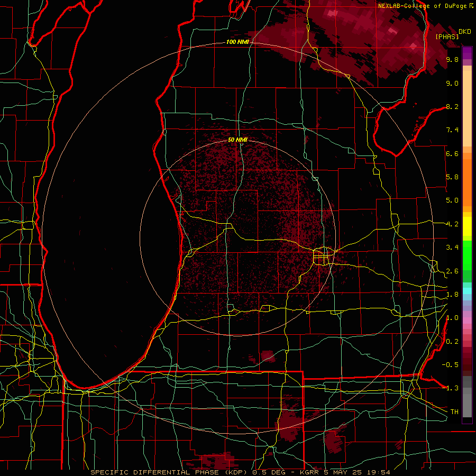
Task: Select the 1.8 scale value
Action: click(452, 295)
